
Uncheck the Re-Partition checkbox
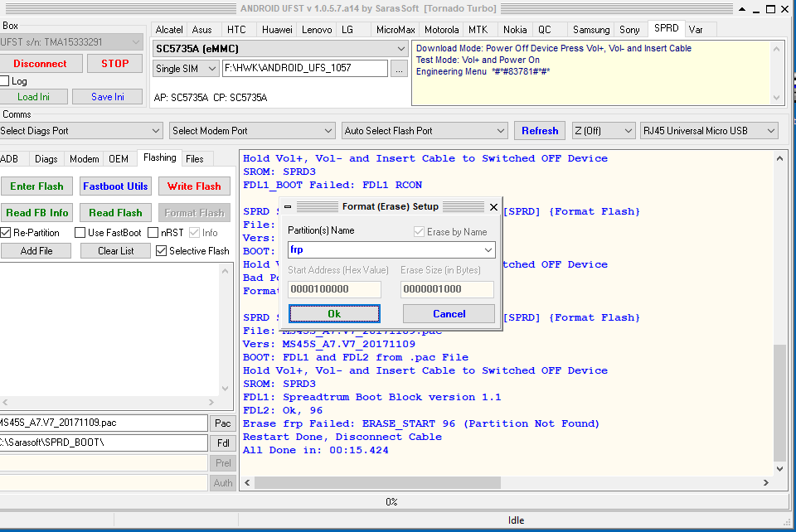pyautogui.click(x=6, y=233)
